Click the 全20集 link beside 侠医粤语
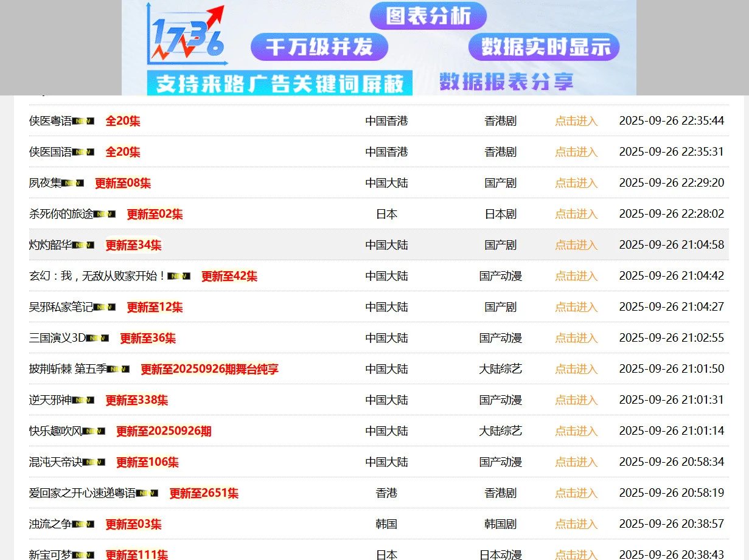Viewport: 749px width, 560px height. point(124,121)
